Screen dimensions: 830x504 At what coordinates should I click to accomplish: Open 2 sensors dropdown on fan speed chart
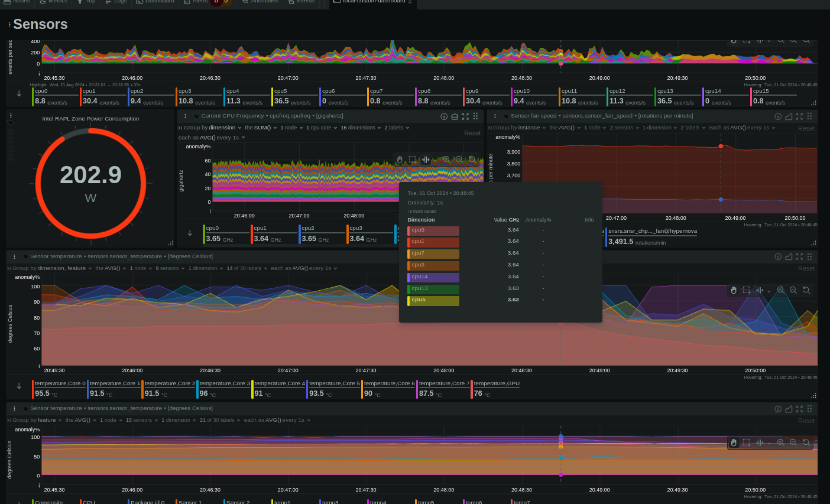point(624,128)
